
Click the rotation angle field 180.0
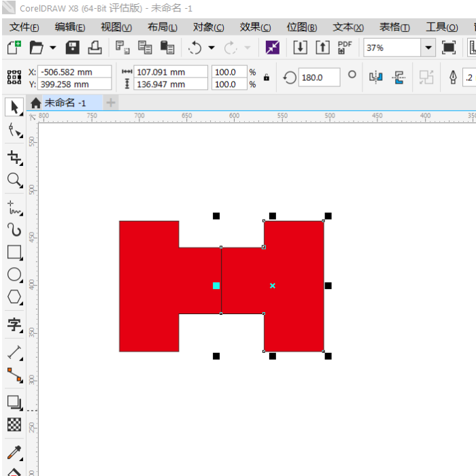click(x=319, y=78)
